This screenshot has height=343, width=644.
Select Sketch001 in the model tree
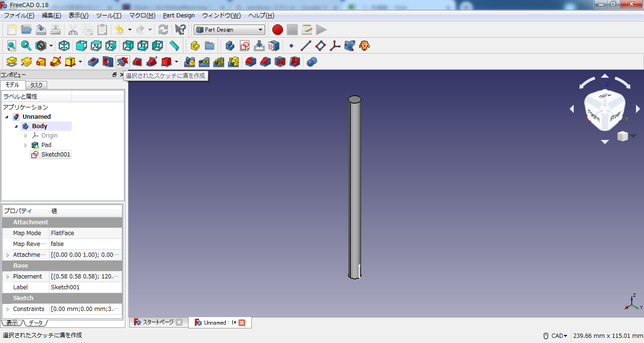[x=56, y=155]
